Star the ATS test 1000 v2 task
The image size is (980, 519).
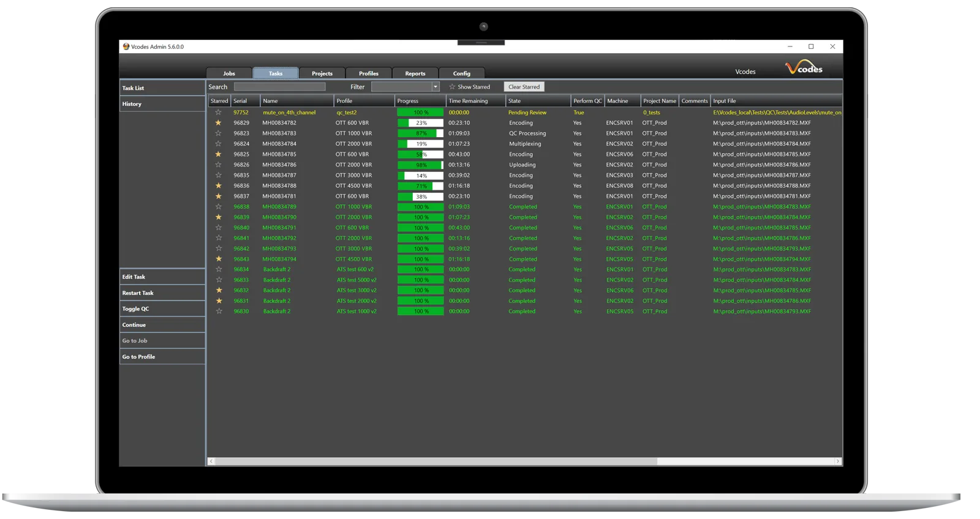(219, 311)
